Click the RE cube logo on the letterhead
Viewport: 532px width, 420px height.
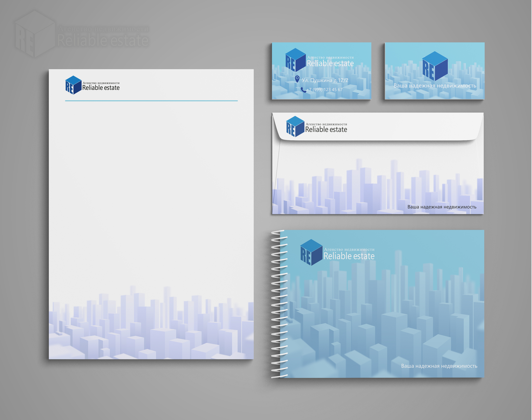73,85
